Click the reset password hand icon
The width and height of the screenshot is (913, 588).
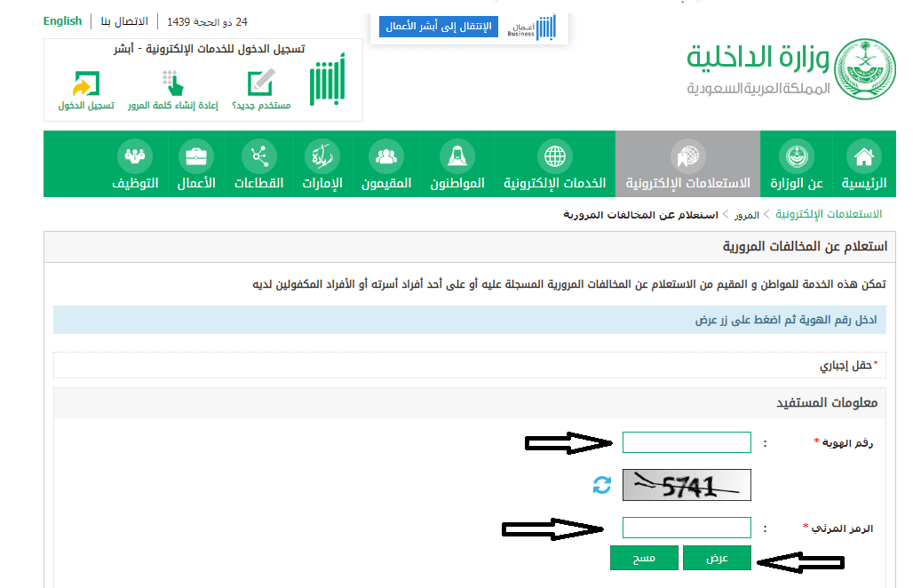pyautogui.click(x=172, y=83)
